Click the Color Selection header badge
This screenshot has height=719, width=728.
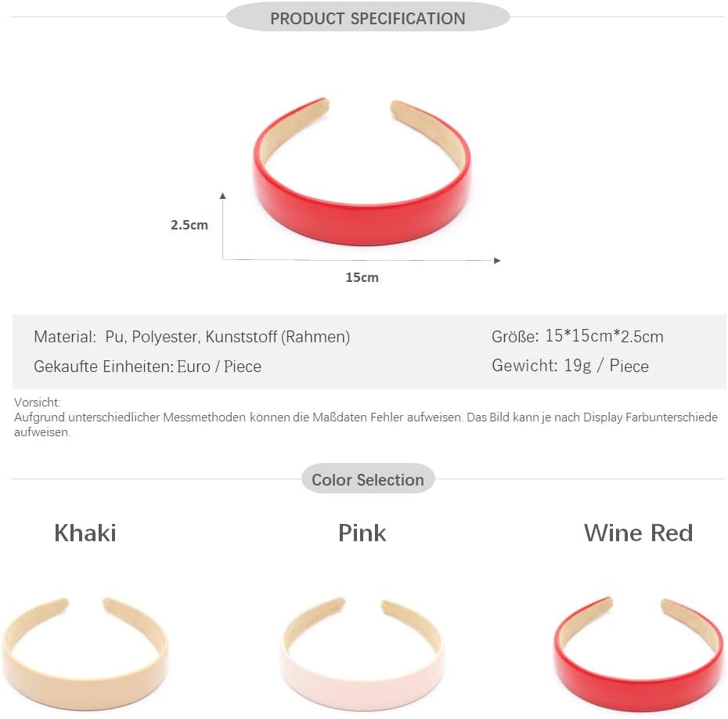[x=368, y=480]
